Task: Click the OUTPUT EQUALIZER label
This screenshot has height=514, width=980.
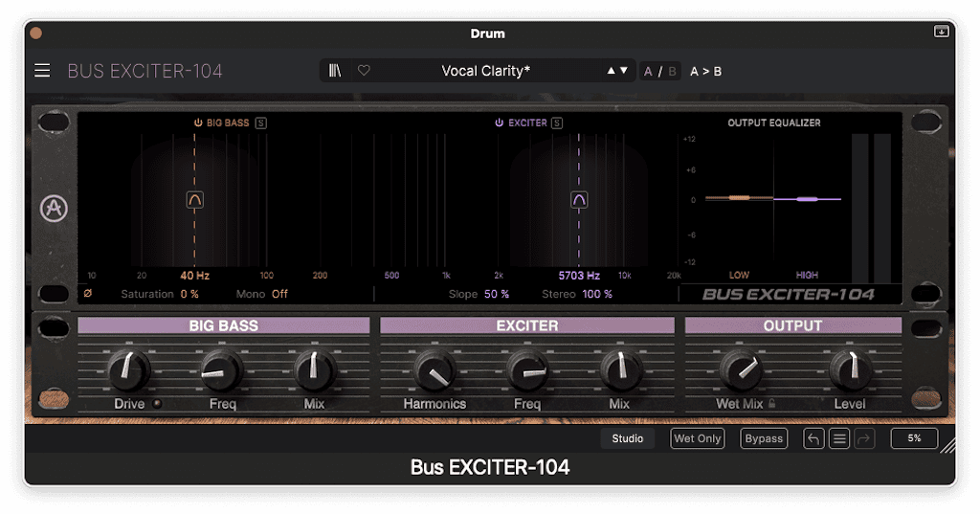Action: [773, 123]
